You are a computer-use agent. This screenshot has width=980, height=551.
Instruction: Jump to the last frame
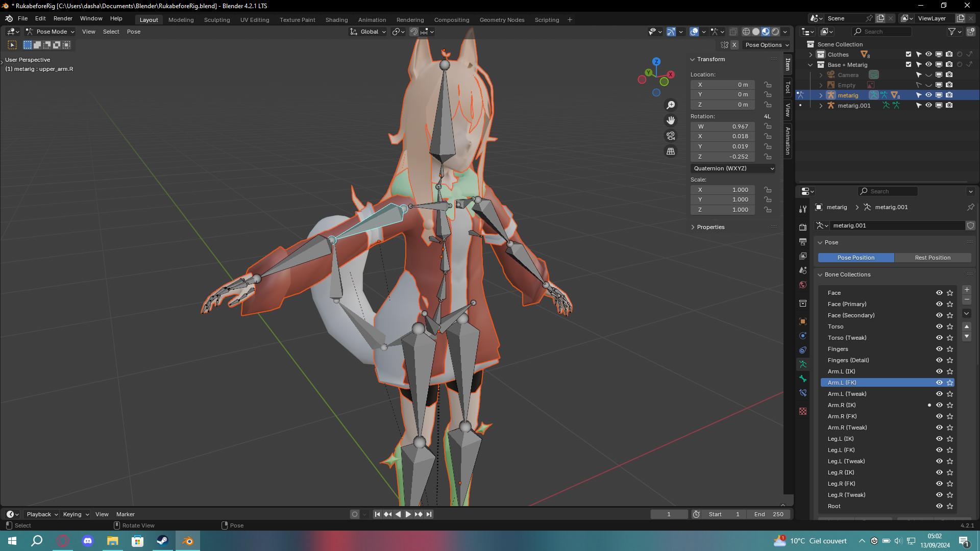tap(429, 514)
